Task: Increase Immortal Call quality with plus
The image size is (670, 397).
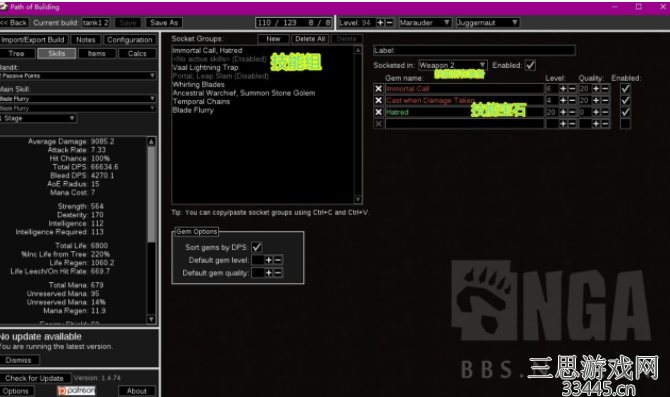Action: coord(596,89)
